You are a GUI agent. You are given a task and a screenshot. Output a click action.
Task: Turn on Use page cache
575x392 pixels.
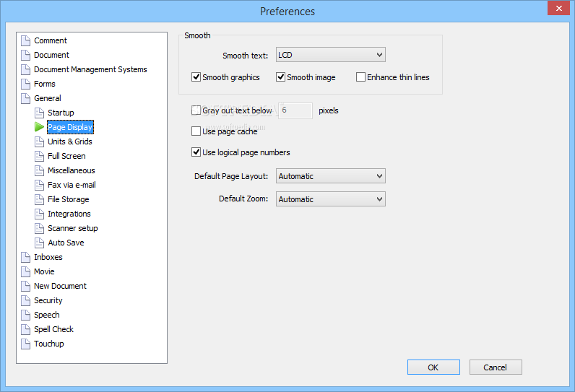point(196,131)
